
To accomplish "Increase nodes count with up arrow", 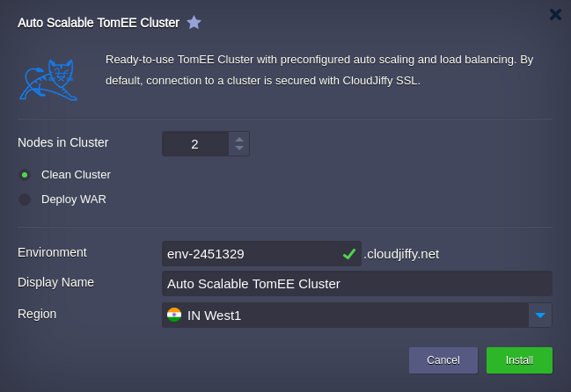I will (239, 140).
